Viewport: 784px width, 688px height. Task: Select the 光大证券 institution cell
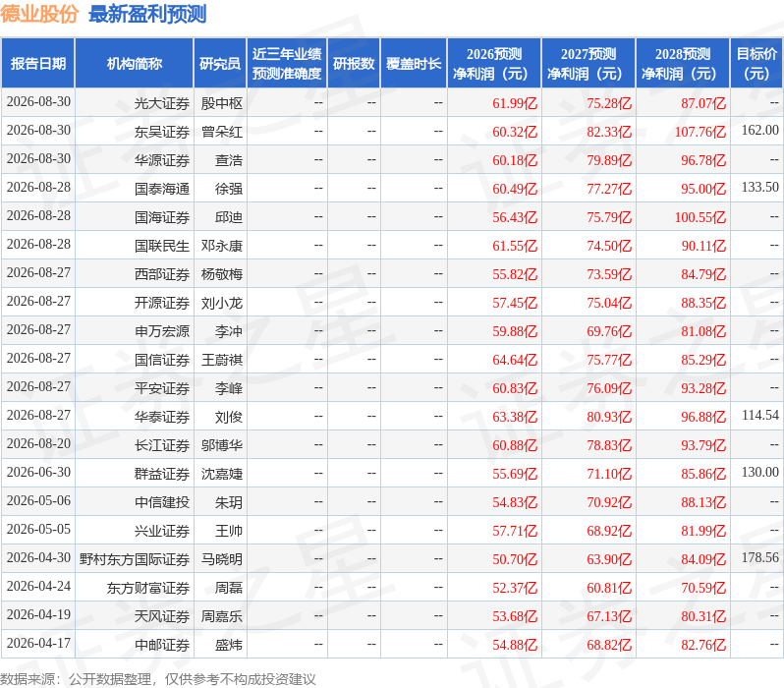(161, 103)
